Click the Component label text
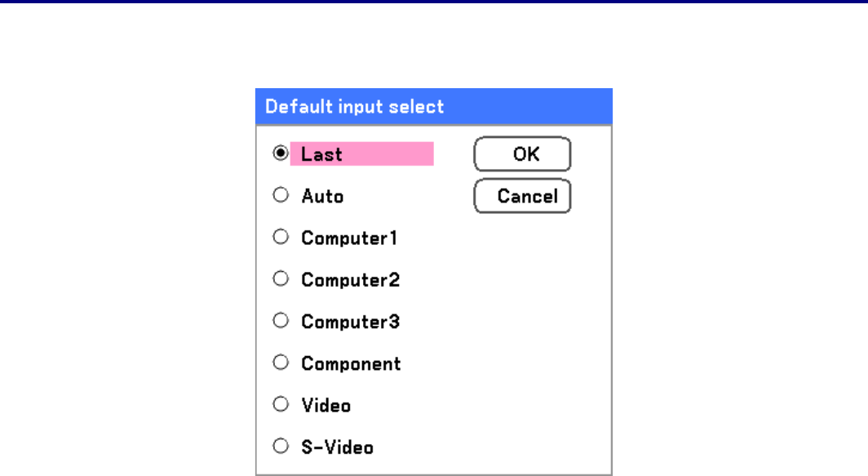Viewport: 868px width, 476px height. (x=351, y=363)
